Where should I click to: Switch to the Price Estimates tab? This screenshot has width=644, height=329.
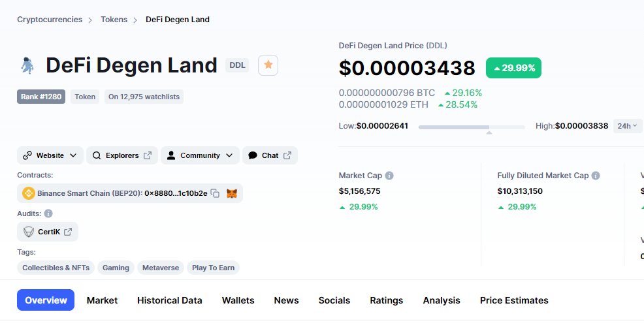514,300
